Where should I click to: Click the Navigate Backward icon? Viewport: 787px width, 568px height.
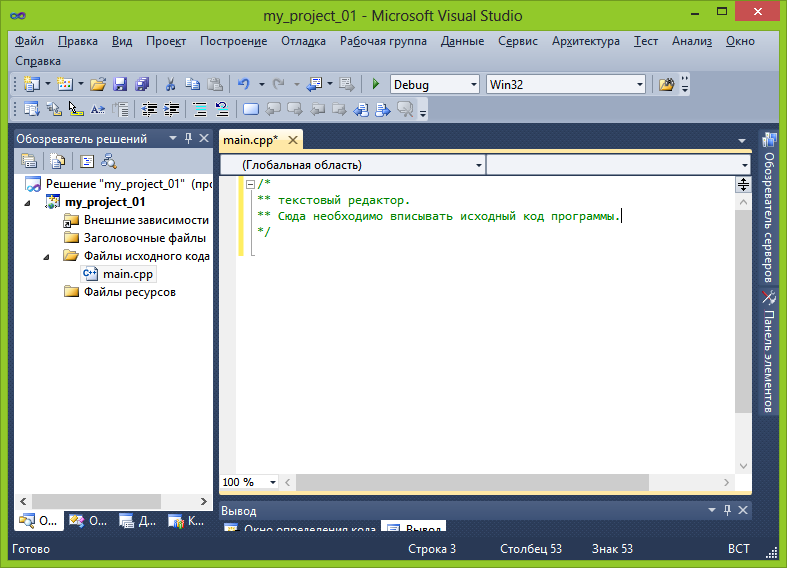coord(315,84)
